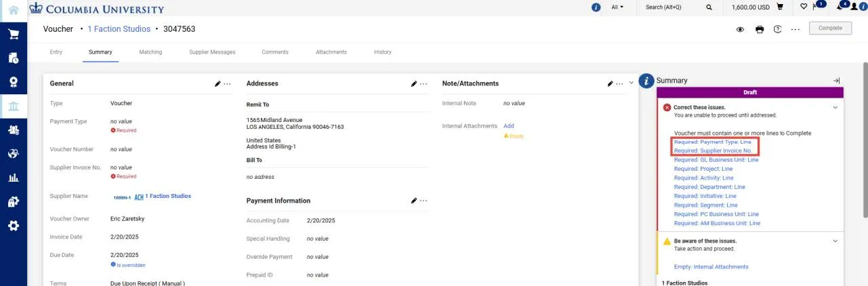Image resolution: width=868 pixels, height=286 pixels.
Task: Open 'Required: Activity: Line' link
Action: pyautogui.click(x=704, y=178)
